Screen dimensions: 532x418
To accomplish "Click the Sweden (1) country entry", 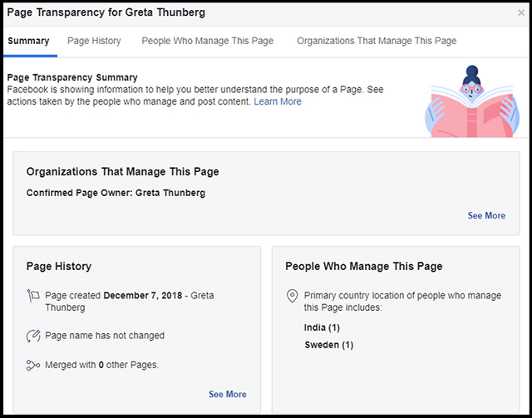I will (x=329, y=345).
